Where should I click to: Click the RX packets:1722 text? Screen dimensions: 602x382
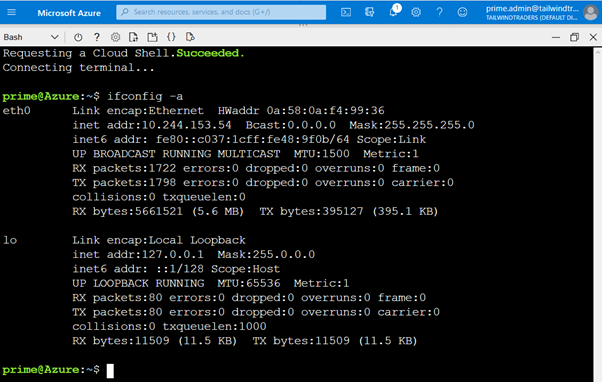124,169
